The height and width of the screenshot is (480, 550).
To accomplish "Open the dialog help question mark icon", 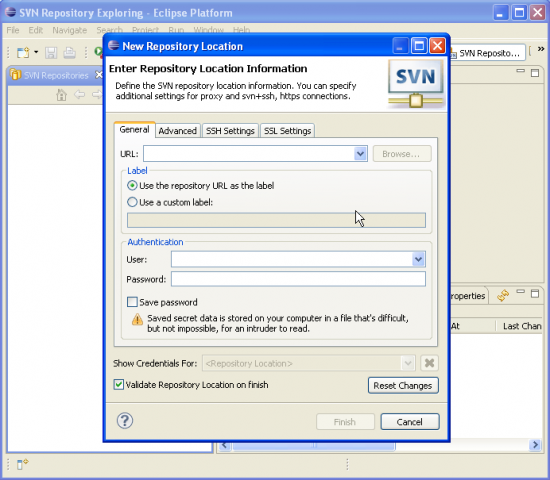I will tap(125, 421).
